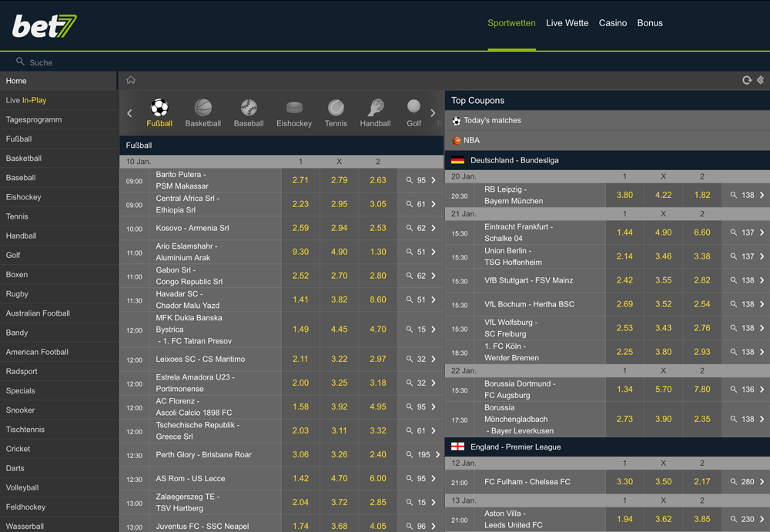Bet odds 3.30 on FC Fulham

tap(624, 482)
